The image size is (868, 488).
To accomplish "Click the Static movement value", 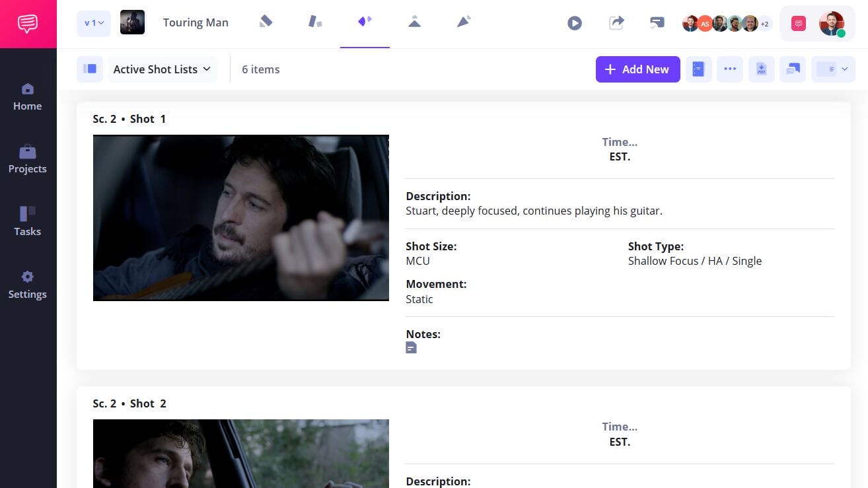I will [x=419, y=299].
